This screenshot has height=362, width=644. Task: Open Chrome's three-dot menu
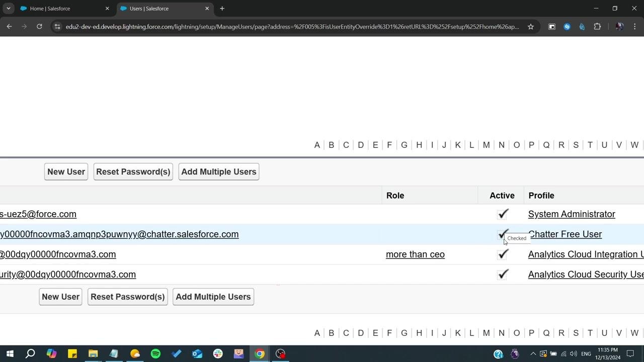click(634, 27)
